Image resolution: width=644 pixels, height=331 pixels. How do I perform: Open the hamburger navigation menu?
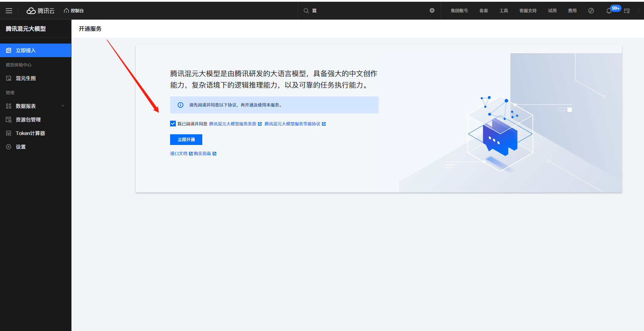click(9, 11)
